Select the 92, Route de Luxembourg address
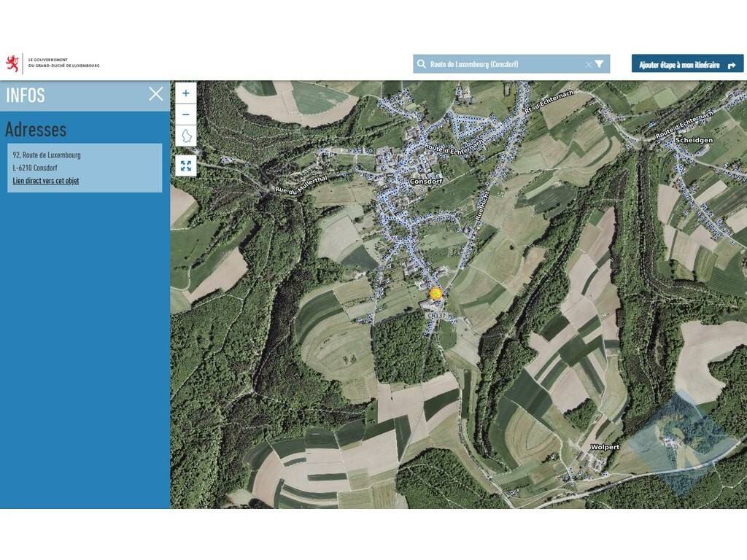This screenshot has width=747, height=560. tap(47, 155)
